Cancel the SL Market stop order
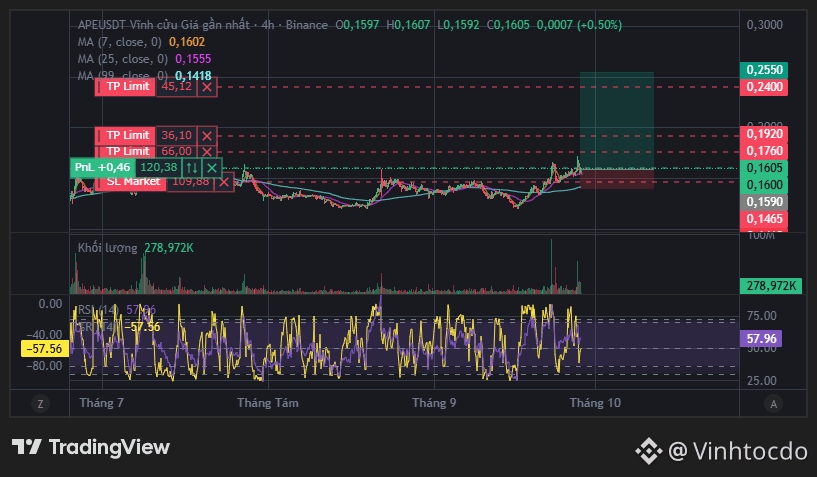817x477 pixels. tap(224, 182)
